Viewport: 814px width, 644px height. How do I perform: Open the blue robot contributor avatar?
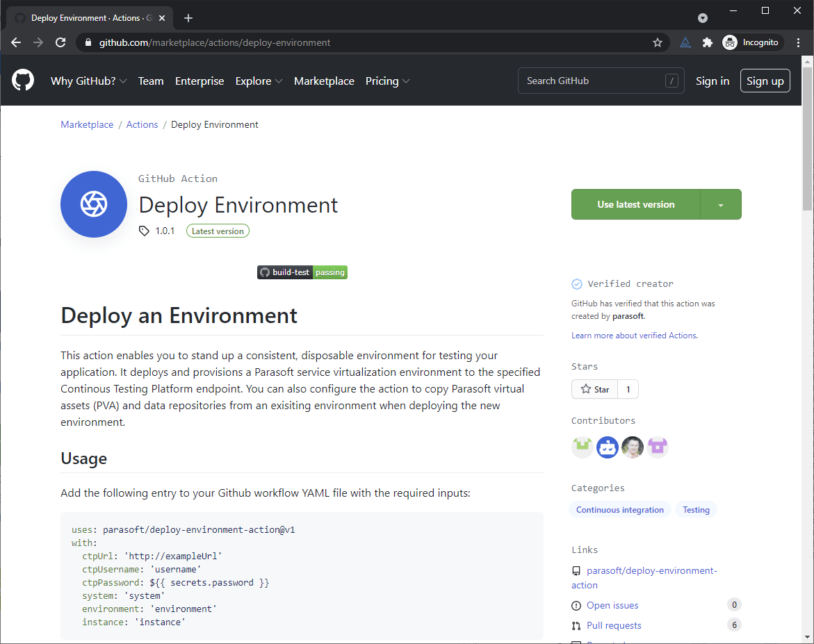point(608,447)
